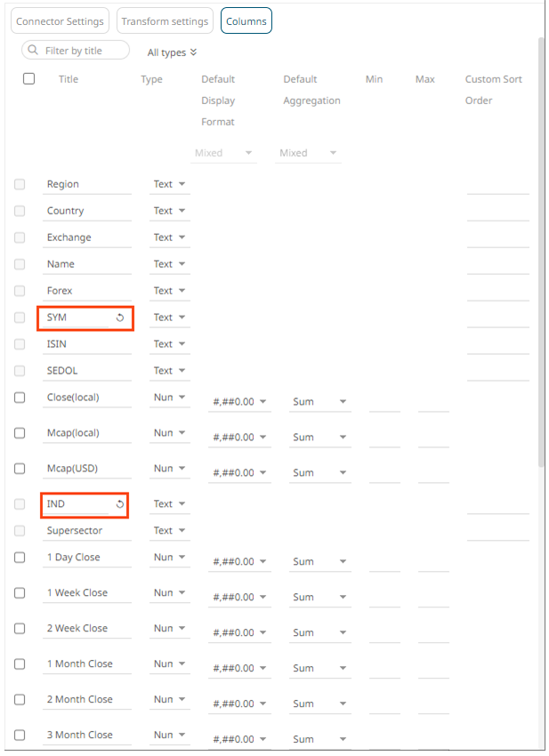Click the reset icon in SYM field
The image size is (549, 756).
pos(120,318)
